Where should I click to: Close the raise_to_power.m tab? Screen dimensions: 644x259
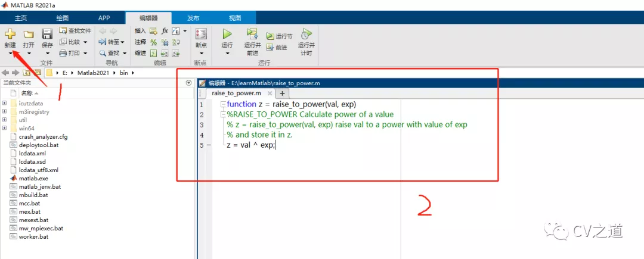(x=270, y=93)
